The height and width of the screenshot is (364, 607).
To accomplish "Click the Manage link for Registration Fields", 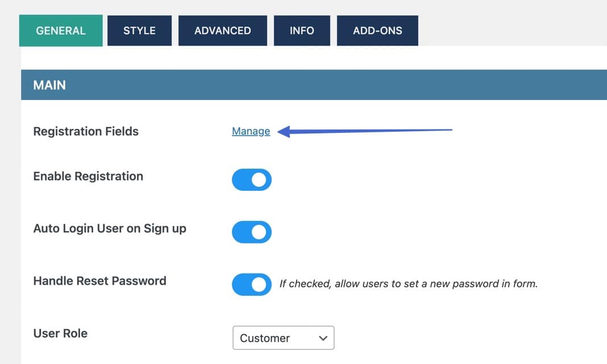I will 250,131.
